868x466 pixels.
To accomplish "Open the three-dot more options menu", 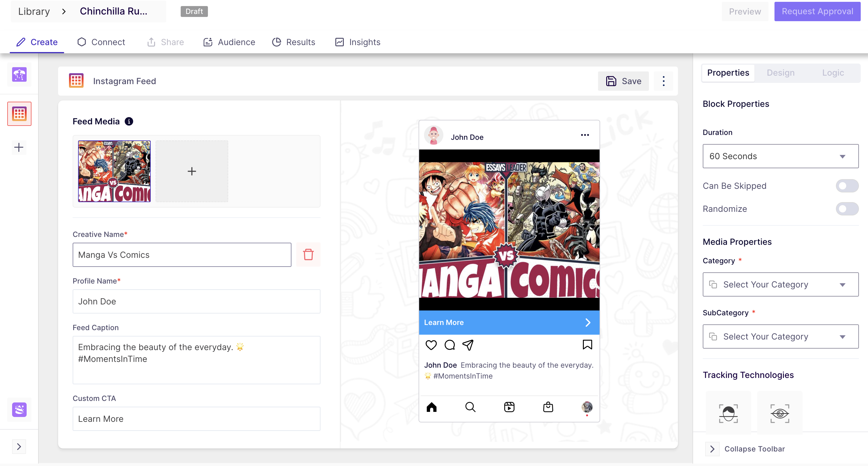I will coord(663,81).
